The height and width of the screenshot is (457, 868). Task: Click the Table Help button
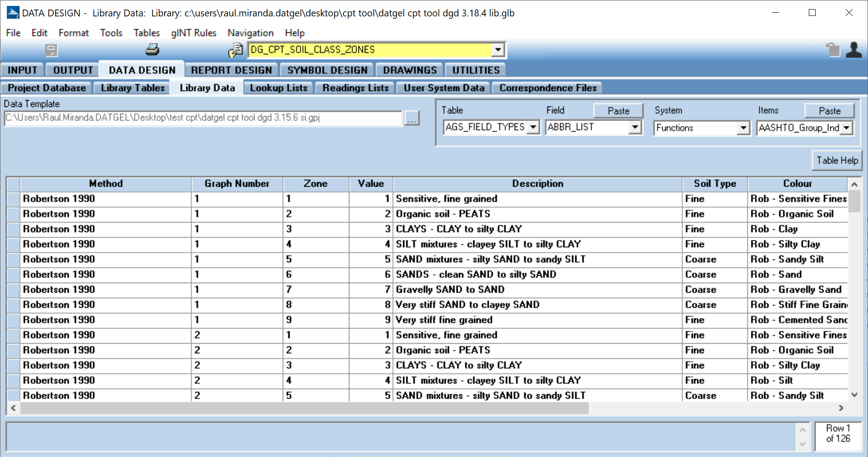click(x=837, y=160)
